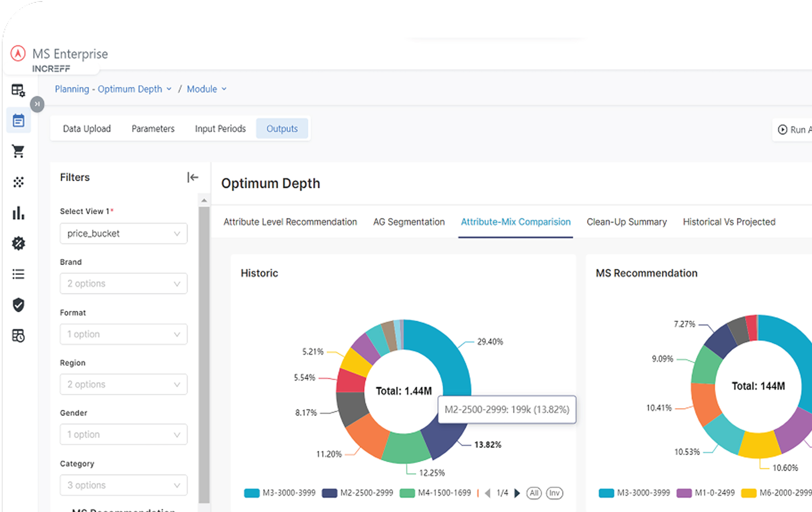Expand sidebar with the round toggle button
Viewport: 812px width, 512px height.
[37, 104]
